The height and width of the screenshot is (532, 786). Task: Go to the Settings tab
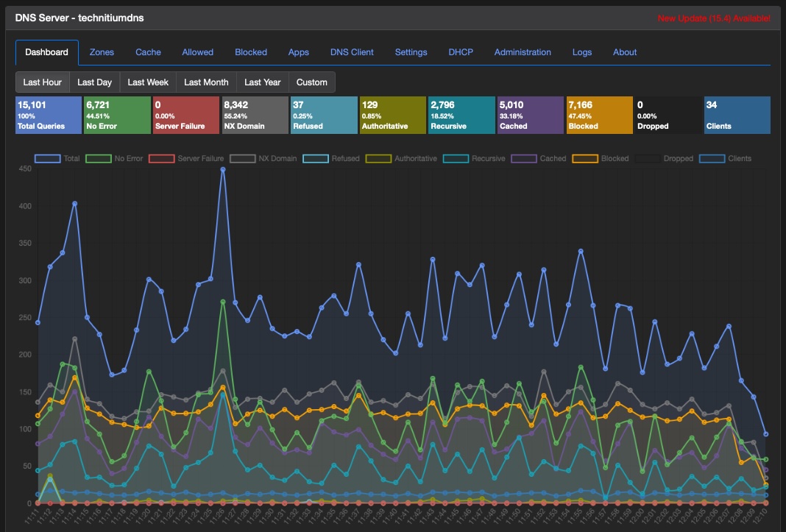(411, 52)
